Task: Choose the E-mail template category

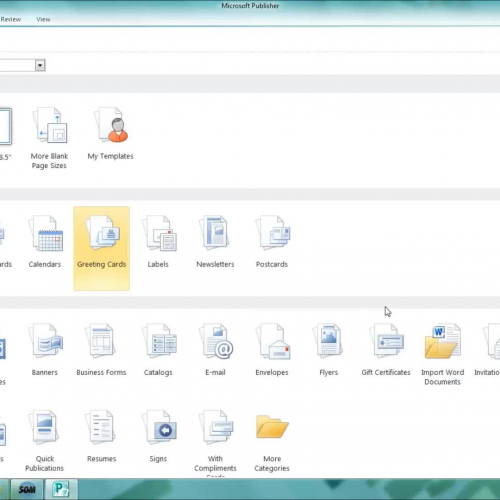Action: [x=215, y=350]
